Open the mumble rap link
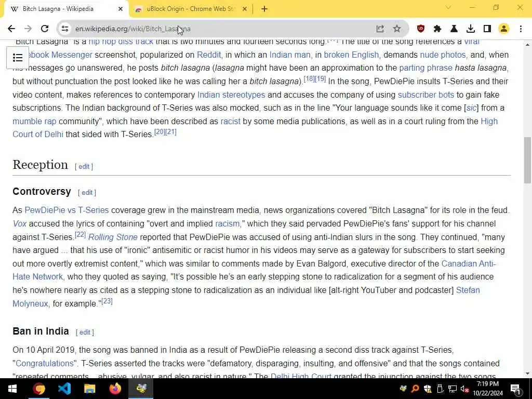Image resolution: width=532 pixels, height=399 pixels. tap(34, 122)
